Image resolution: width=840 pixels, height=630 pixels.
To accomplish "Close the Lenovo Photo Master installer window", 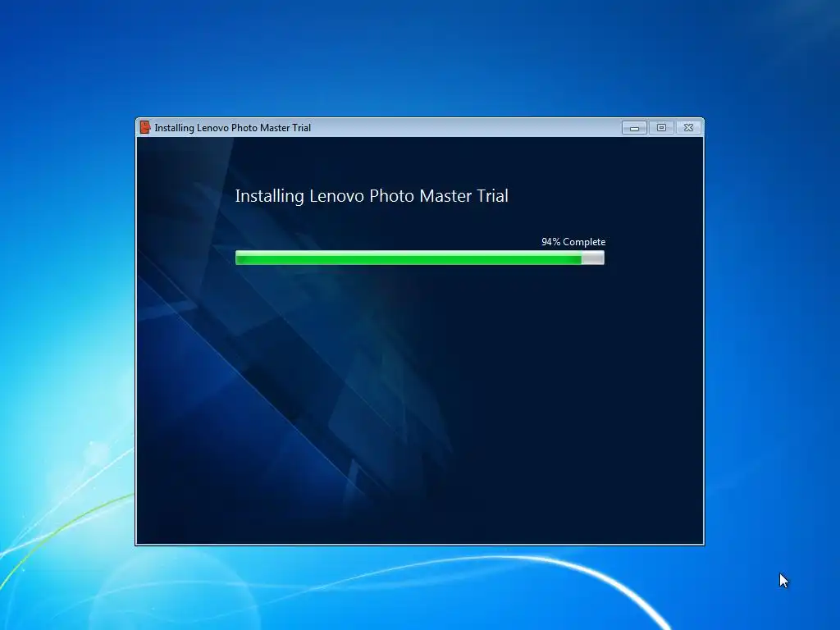I will click(689, 127).
